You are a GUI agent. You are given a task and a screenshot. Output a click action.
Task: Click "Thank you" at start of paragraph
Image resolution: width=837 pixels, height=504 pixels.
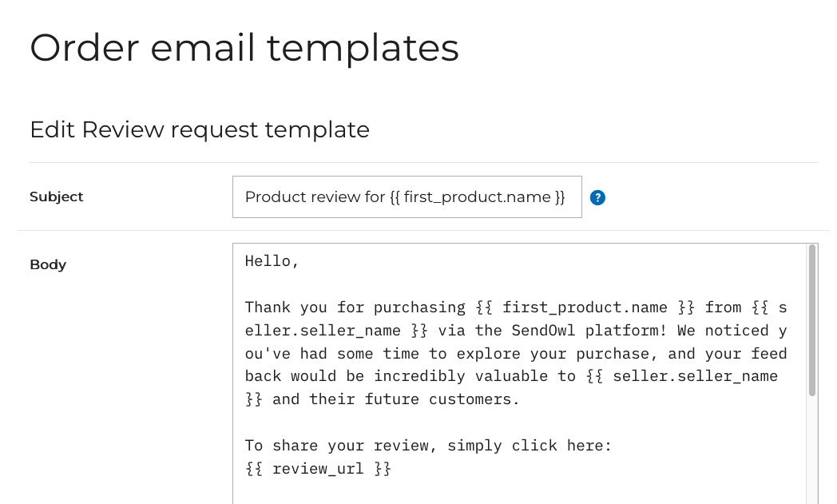click(x=277, y=308)
